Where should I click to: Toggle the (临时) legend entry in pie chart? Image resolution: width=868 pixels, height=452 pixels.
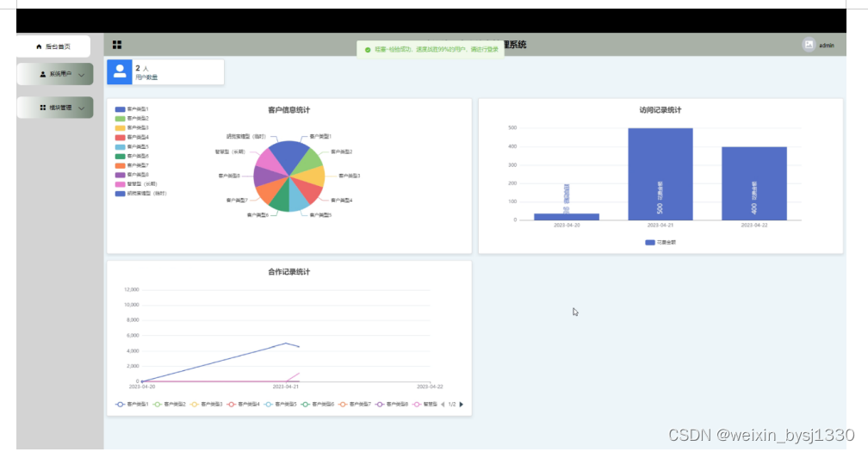point(141,194)
